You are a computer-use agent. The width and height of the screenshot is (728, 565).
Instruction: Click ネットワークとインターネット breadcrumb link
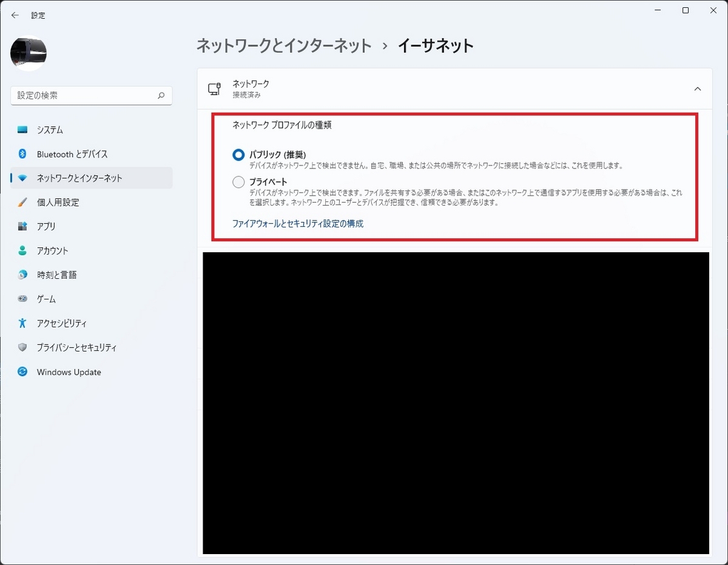[284, 45]
